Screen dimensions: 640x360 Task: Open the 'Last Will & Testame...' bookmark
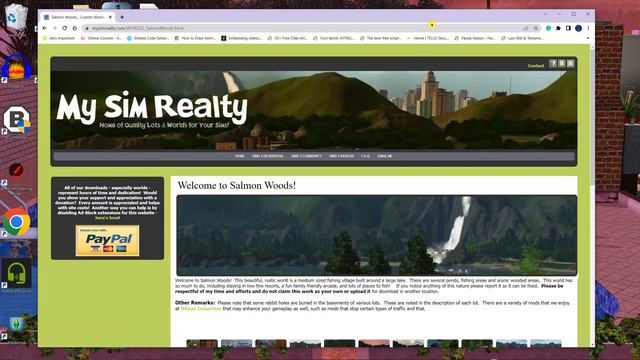(x=522, y=38)
